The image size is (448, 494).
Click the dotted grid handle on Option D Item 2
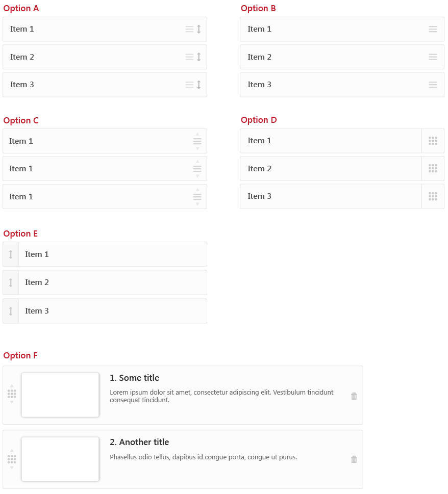(433, 168)
